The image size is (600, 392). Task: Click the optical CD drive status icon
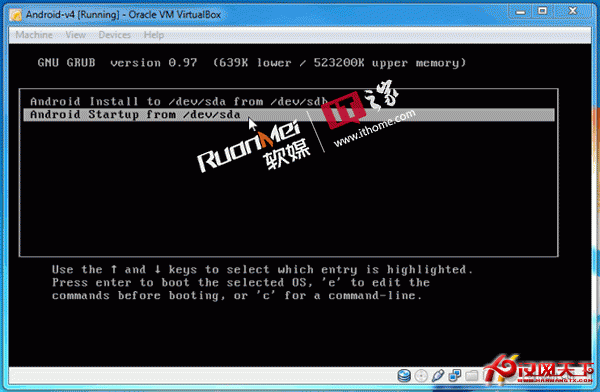tap(421, 376)
